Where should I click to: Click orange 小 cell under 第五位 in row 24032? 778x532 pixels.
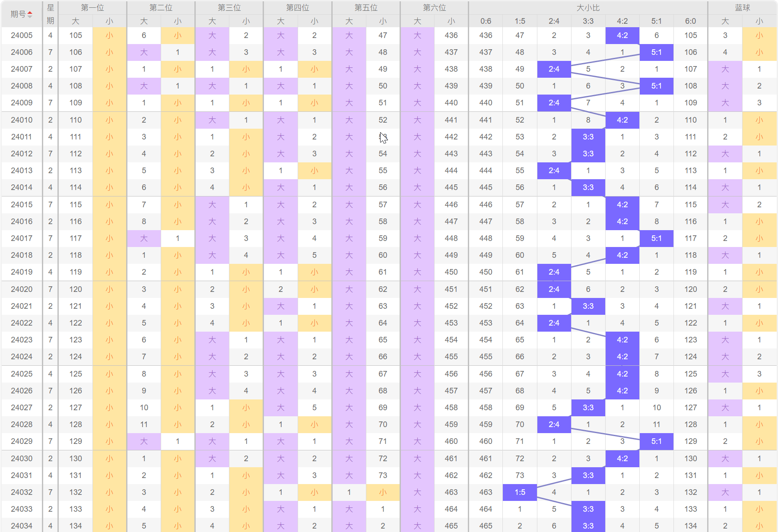pyautogui.click(x=383, y=492)
